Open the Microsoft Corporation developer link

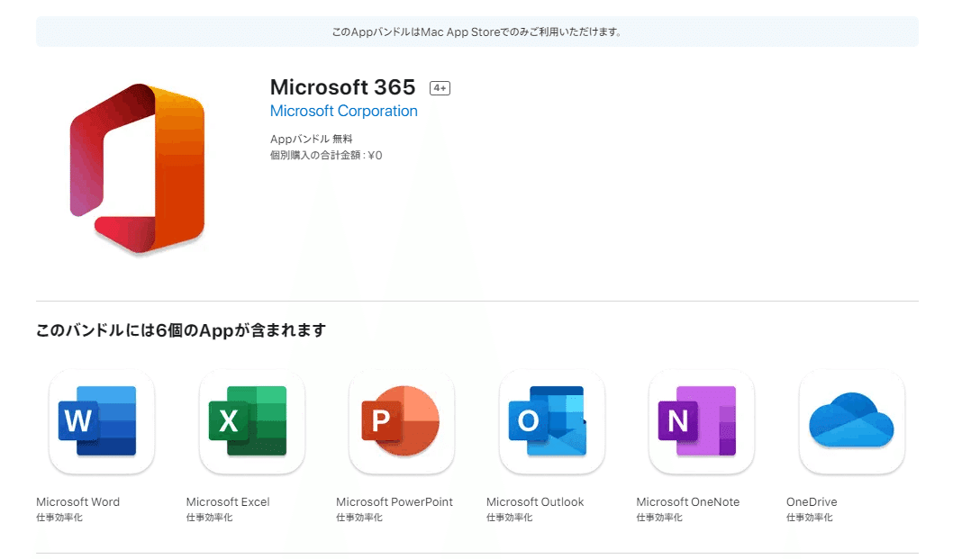(x=344, y=112)
